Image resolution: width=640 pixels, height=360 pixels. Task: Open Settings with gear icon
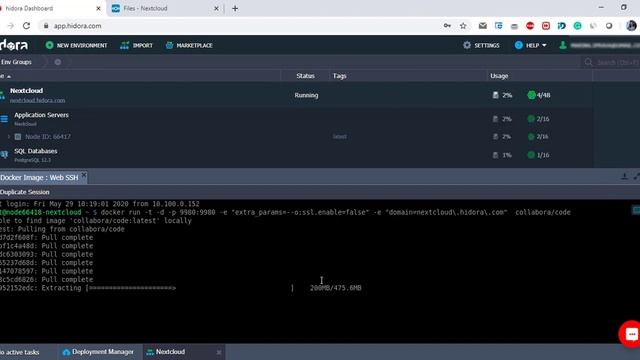point(481,45)
